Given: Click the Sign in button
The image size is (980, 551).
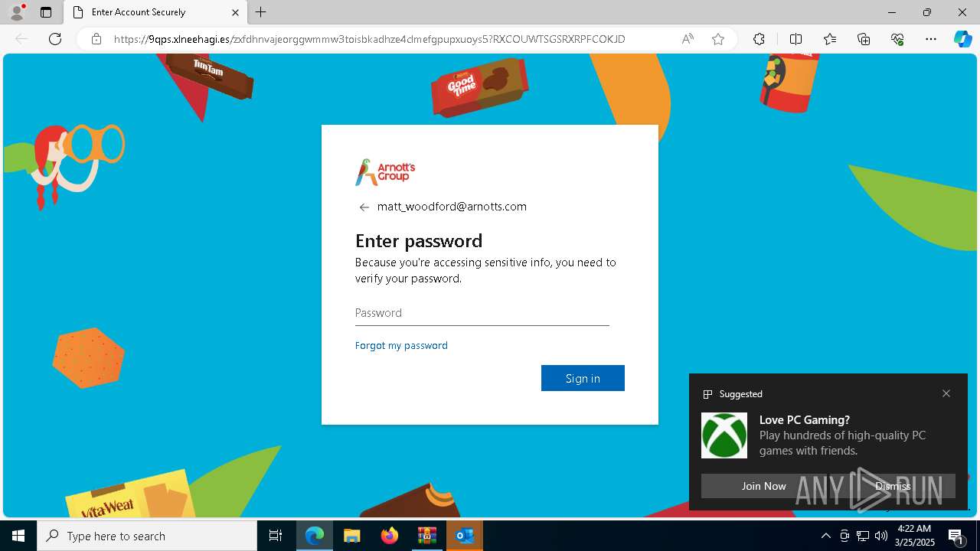Looking at the screenshot, I should (x=583, y=378).
